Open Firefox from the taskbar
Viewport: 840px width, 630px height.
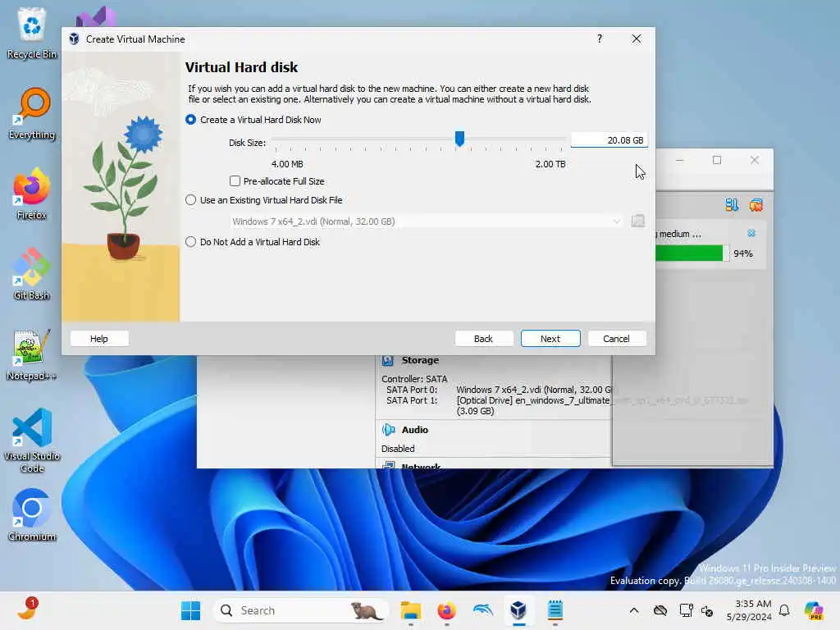click(x=446, y=610)
